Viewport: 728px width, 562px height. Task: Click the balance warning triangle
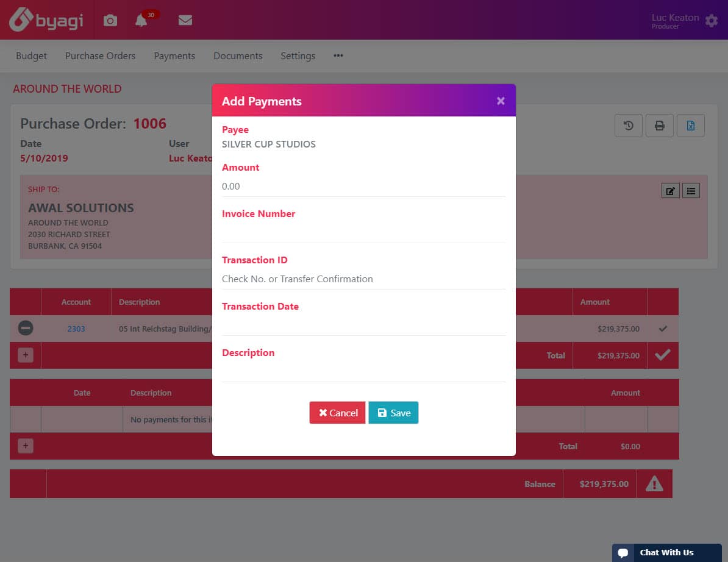[654, 483]
